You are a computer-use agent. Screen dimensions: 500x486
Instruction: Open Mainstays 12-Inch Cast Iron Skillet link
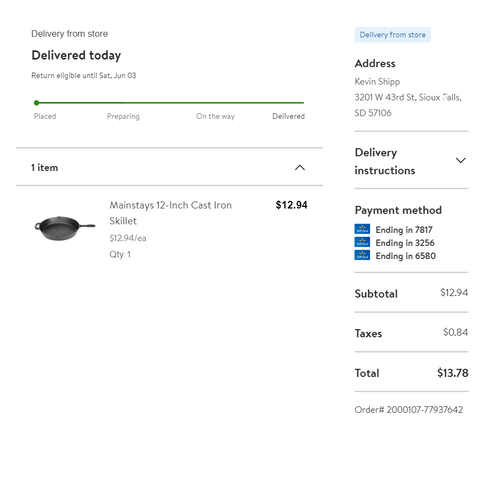[x=170, y=213]
